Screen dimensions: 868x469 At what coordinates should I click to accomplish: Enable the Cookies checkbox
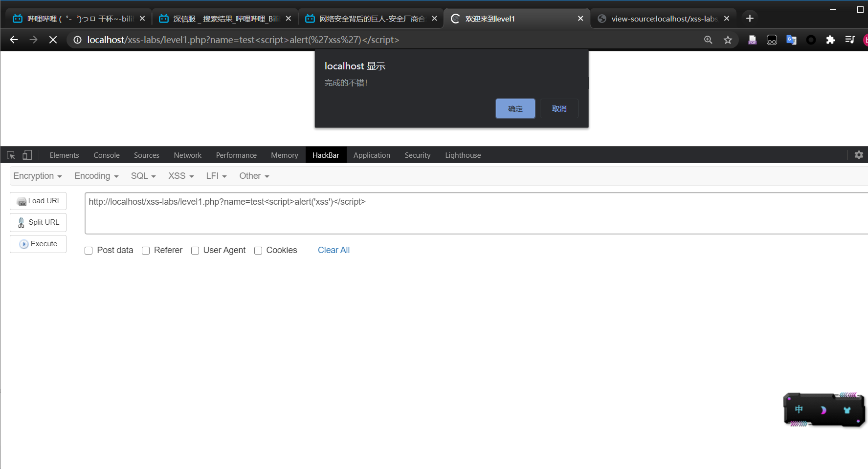[x=258, y=251]
